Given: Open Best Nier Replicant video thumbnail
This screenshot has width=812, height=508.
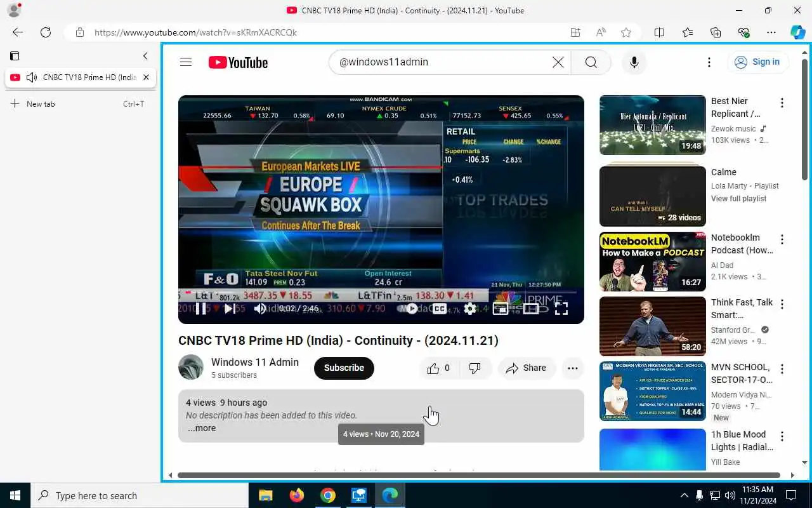Looking at the screenshot, I should 652,125.
